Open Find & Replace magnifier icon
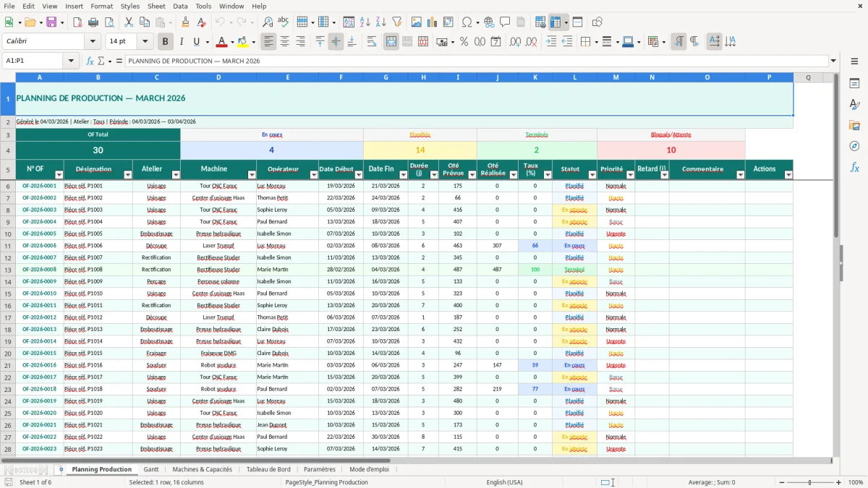Viewport: 868px width, 488px height. point(268,22)
